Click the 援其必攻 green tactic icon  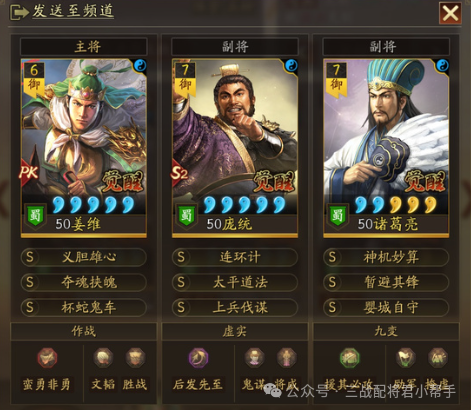coord(350,358)
